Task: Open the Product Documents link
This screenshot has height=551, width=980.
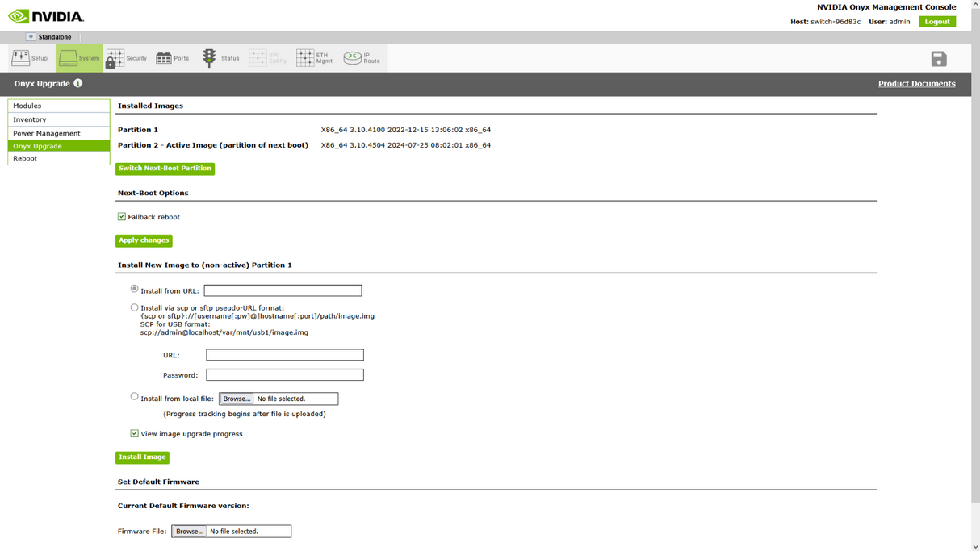Action: point(916,84)
